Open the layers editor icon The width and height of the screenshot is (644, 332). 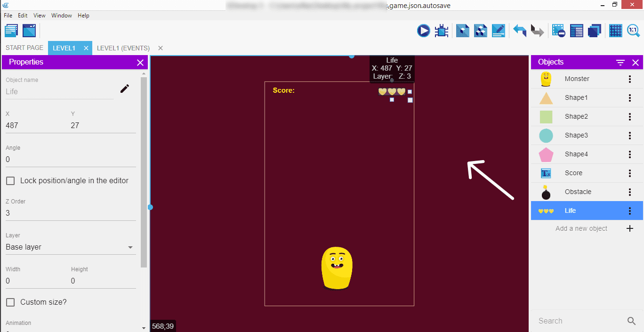point(595,31)
